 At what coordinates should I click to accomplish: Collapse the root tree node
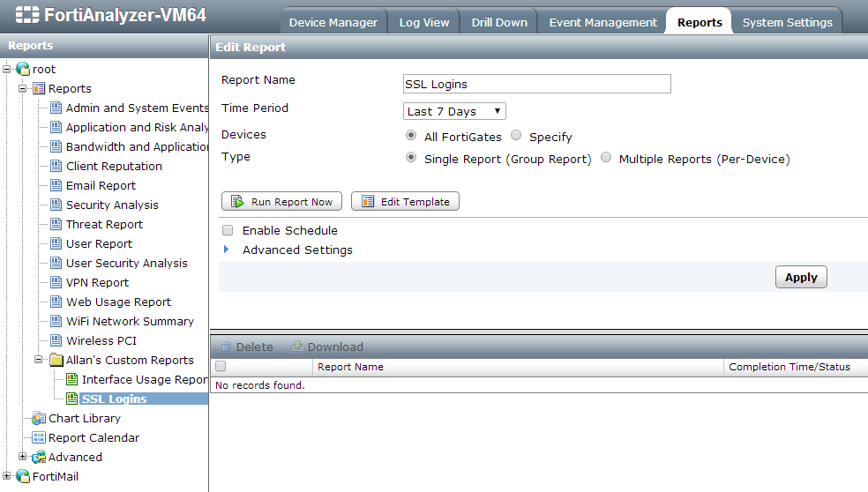(7, 69)
